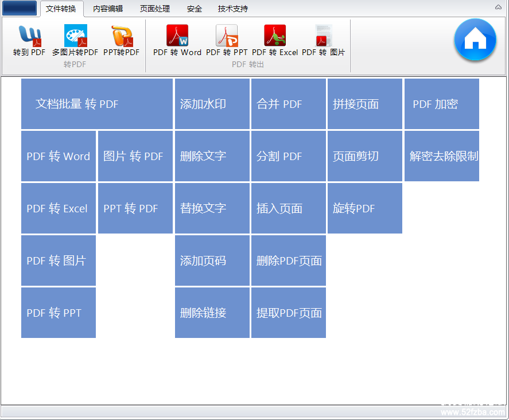Screen dimensions: 509x420
Task: Click the PDF 转 图片 ribbon icon
Action: pos(324,40)
